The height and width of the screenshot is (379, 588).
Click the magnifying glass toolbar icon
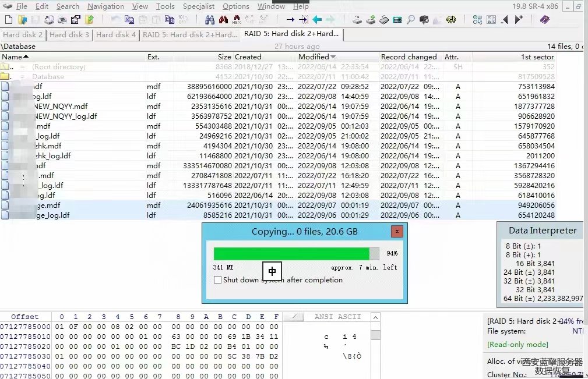411,20
